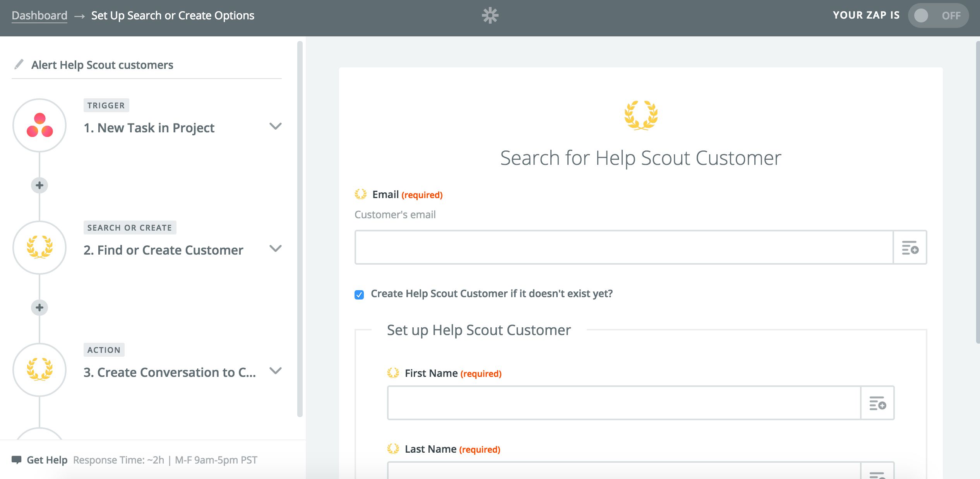Expand the Find or Create Customer step
The width and height of the screenshot is (980, 479).
(275, 248)
